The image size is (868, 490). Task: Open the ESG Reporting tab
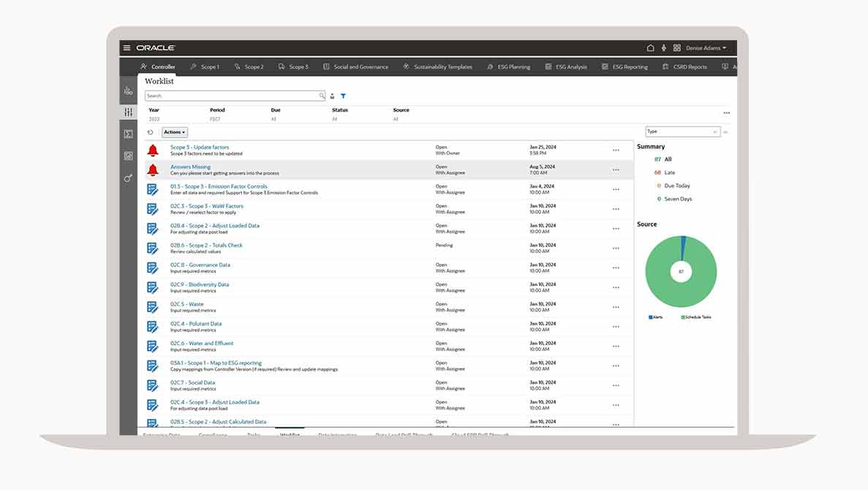coord(625,67)
